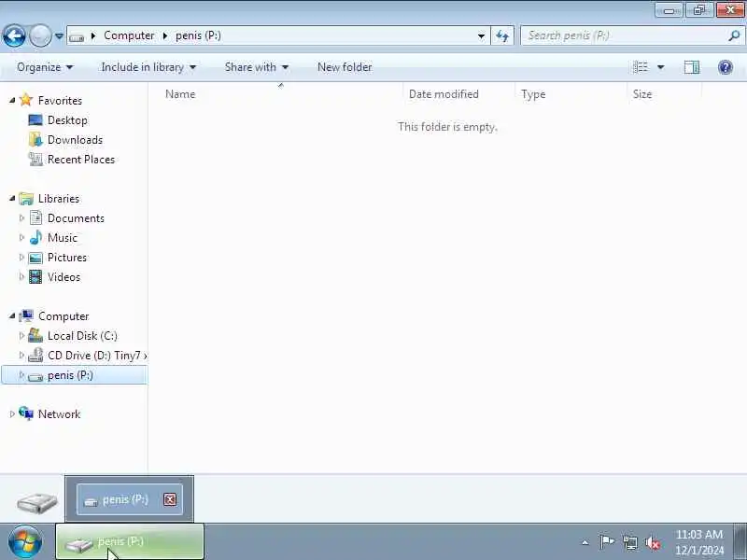Go back with the Back arrow button

point(14,35)
